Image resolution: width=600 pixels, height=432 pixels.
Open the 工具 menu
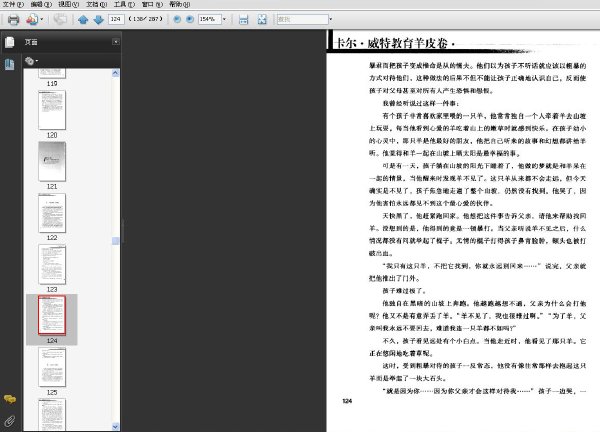pyautogui.click(x=124, y=4)
